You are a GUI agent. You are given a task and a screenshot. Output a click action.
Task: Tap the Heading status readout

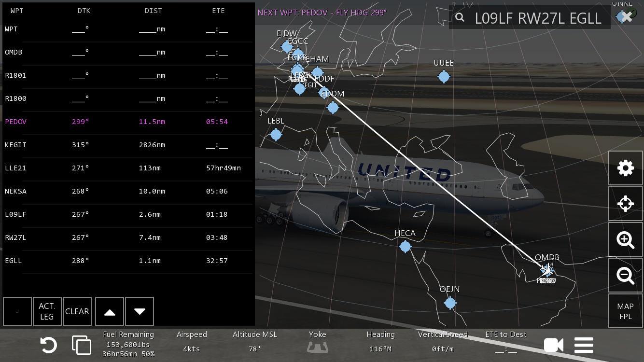point(380,342)
